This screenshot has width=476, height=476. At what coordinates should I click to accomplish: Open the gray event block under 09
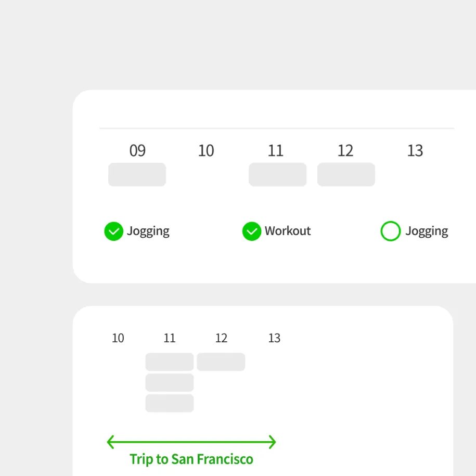point(137,175)
